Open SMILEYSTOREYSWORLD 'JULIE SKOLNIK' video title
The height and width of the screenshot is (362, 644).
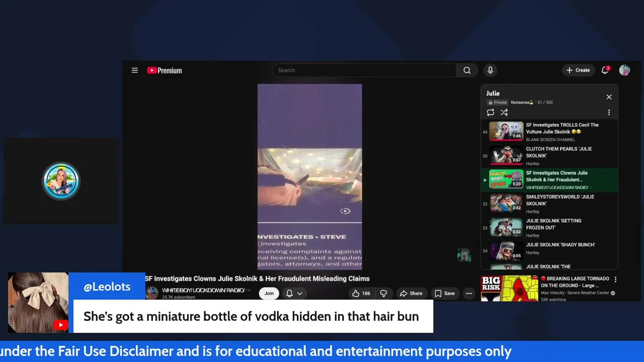pyautogui.click(x=560, y=200)
